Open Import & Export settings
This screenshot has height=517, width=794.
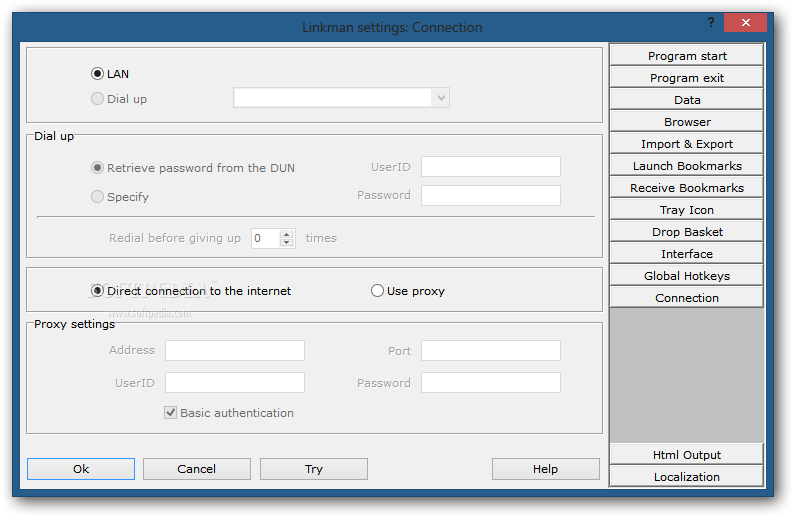pyautogui.click(x=687, y=144)
